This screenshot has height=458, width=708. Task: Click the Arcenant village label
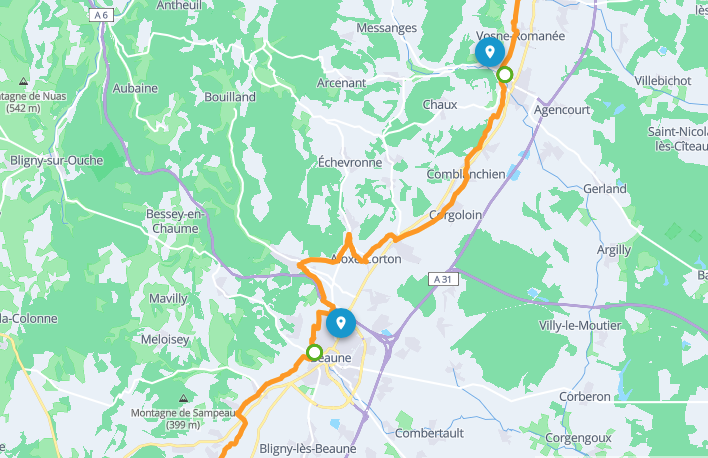point(341,83)
